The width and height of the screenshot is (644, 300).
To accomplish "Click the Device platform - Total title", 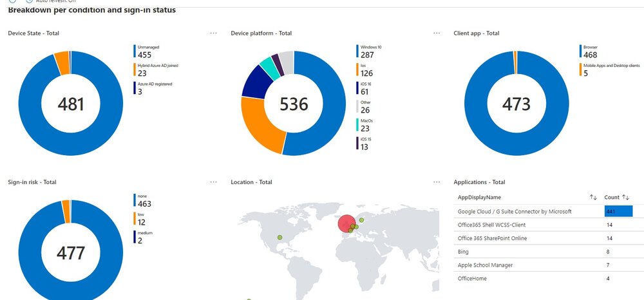I will tap(261, 33).
